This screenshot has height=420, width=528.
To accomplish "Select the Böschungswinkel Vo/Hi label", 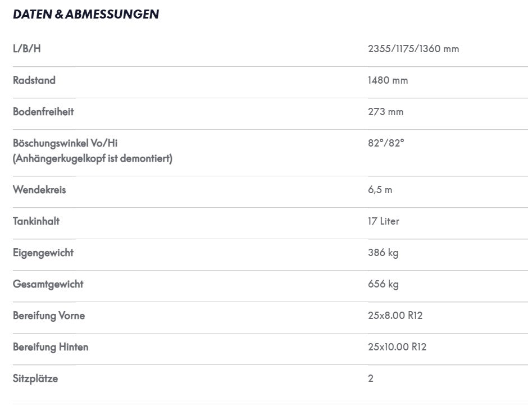I will click(65, 143).
